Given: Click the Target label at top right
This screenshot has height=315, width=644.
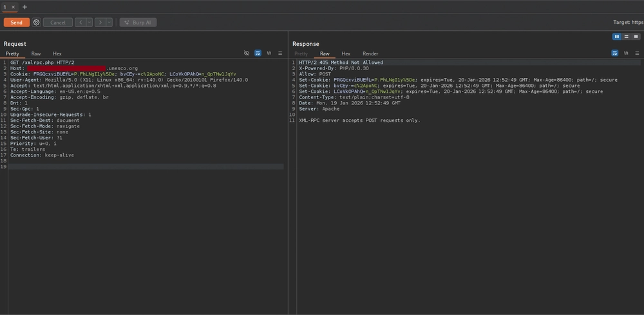Looking at the screenshot, I should tap(629, 23).
